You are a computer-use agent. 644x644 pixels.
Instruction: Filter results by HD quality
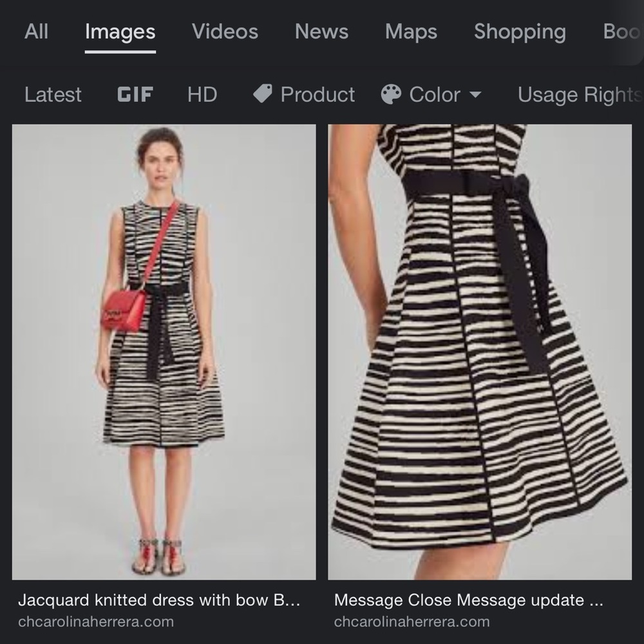click(202, 95)
